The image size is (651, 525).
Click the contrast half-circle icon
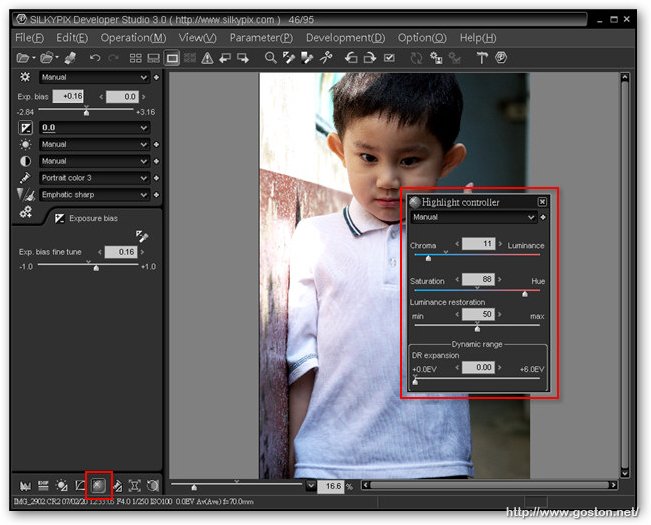[x=25, y=161]
